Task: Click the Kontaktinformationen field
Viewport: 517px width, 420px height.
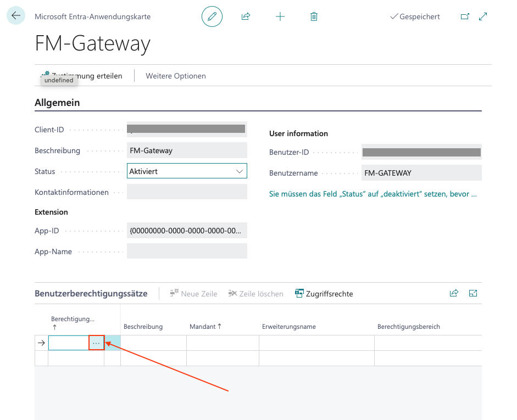Action: (187, 192)
